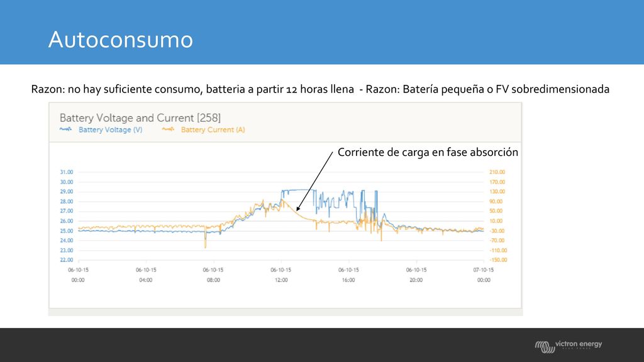Click the -150.00 current axis label
Viewport: 644px width, 362px height.
(x=498, y=260)
